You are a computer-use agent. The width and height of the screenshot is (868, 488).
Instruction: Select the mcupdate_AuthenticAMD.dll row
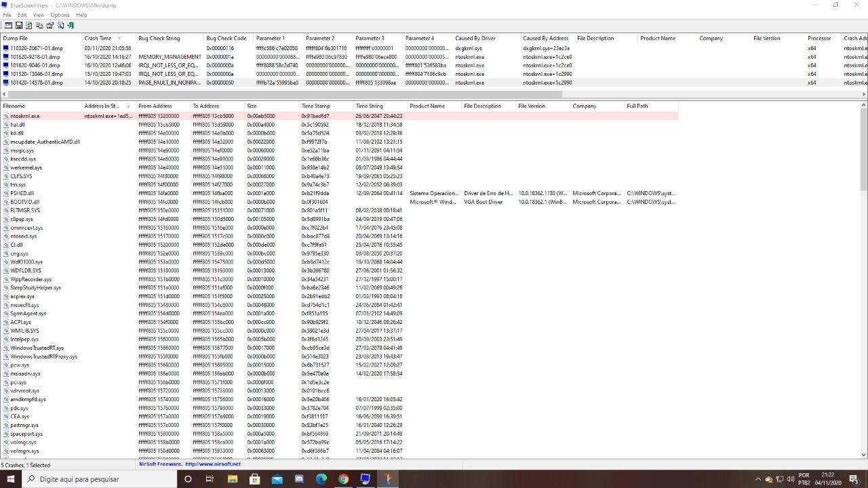(x=339, y=142)
